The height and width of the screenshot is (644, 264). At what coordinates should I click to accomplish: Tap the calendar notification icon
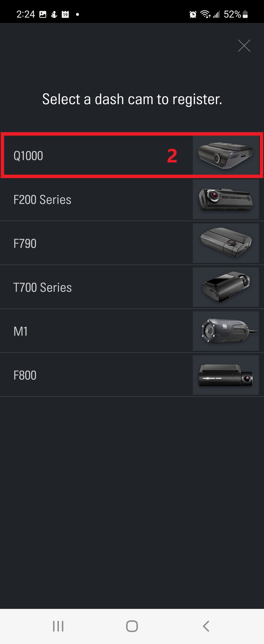pyautogui.click(x=65, y=14)
